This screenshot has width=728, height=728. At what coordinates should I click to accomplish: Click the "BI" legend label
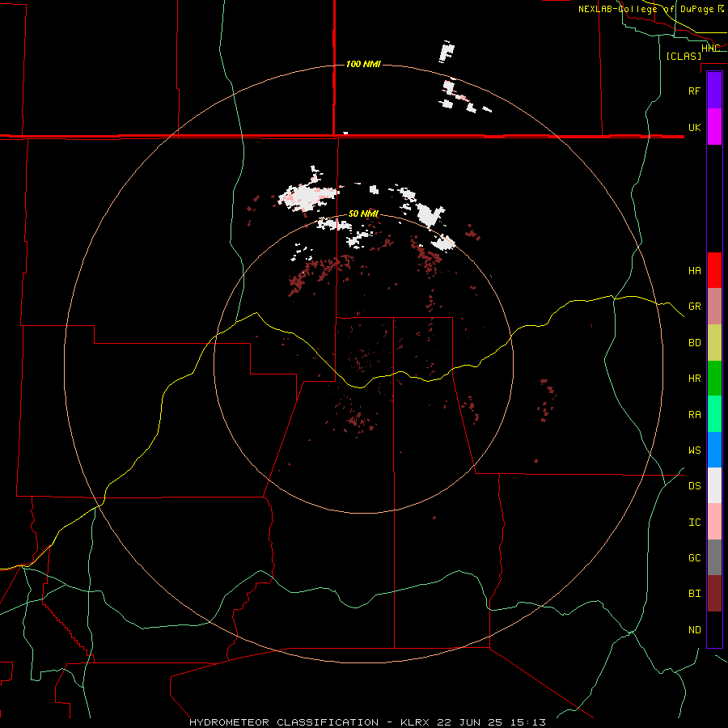[x=694, y=594]
